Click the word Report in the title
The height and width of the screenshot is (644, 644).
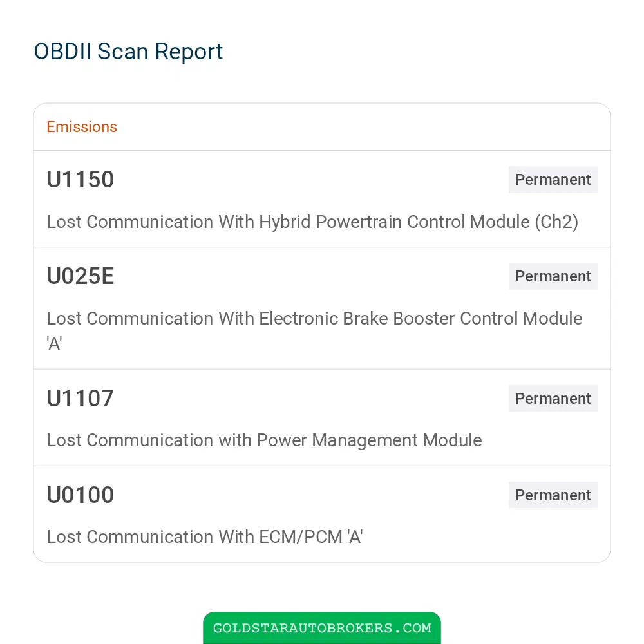189,52
